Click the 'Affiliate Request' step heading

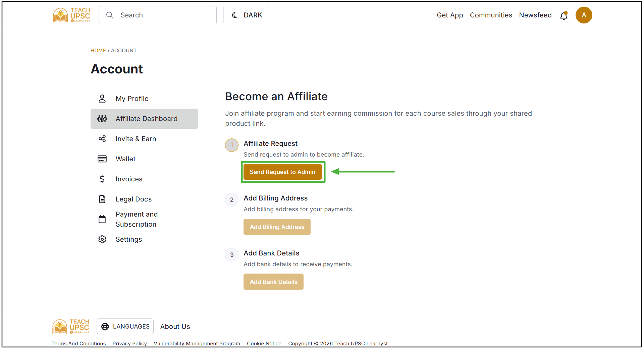pyautogui.click(x=270, y=143)
